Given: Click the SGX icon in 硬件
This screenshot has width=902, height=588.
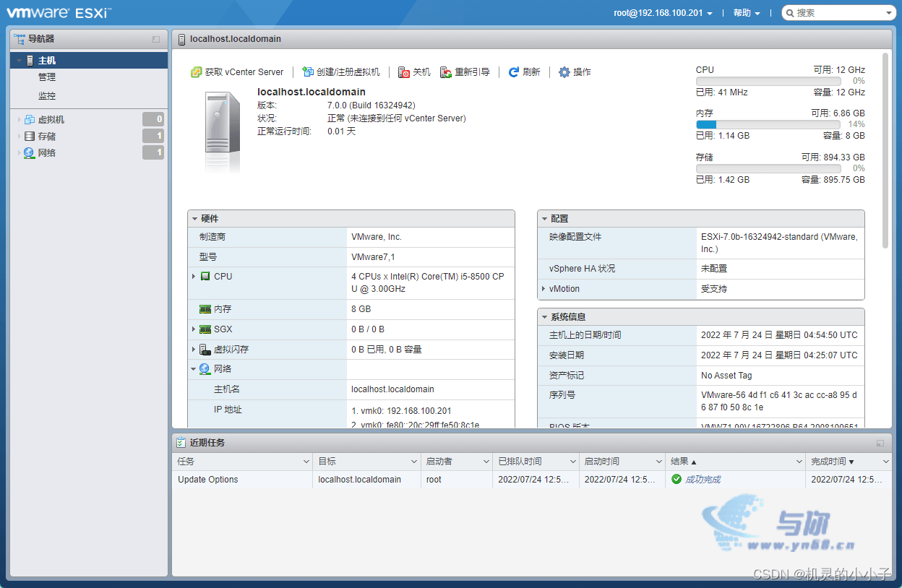Looking at the screenshot, I should click(205, 329).
